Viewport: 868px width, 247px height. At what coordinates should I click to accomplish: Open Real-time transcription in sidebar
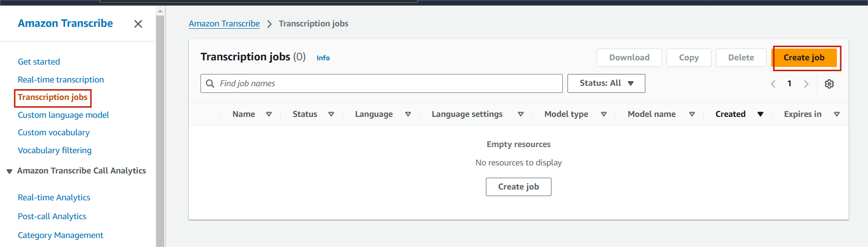coord(61,80)
